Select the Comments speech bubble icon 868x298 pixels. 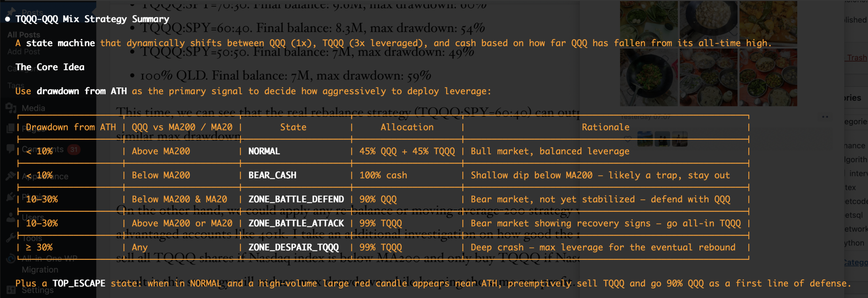tap(11, 149)
